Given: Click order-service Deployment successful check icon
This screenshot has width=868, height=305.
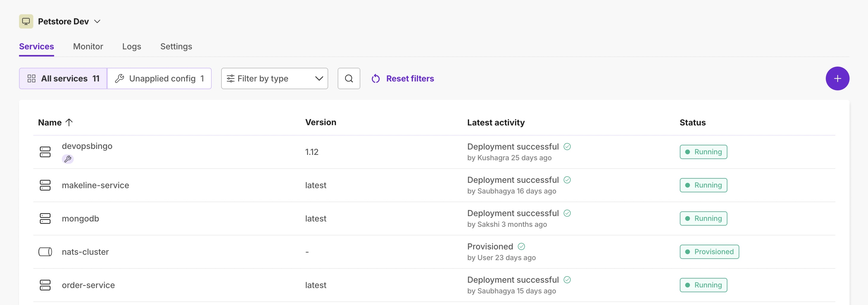Looking at the screenshot, I should click(x=567, y=280).
